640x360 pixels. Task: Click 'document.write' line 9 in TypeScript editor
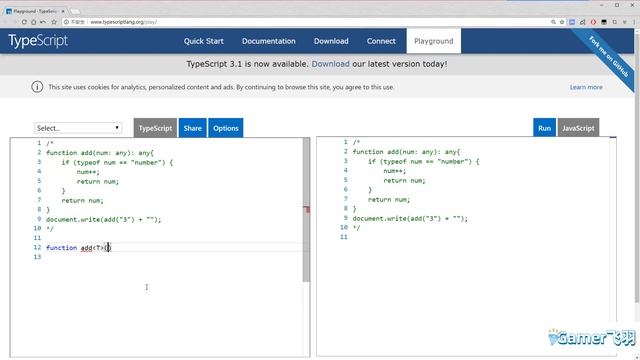pyautogui.click(x=103, y=219)
